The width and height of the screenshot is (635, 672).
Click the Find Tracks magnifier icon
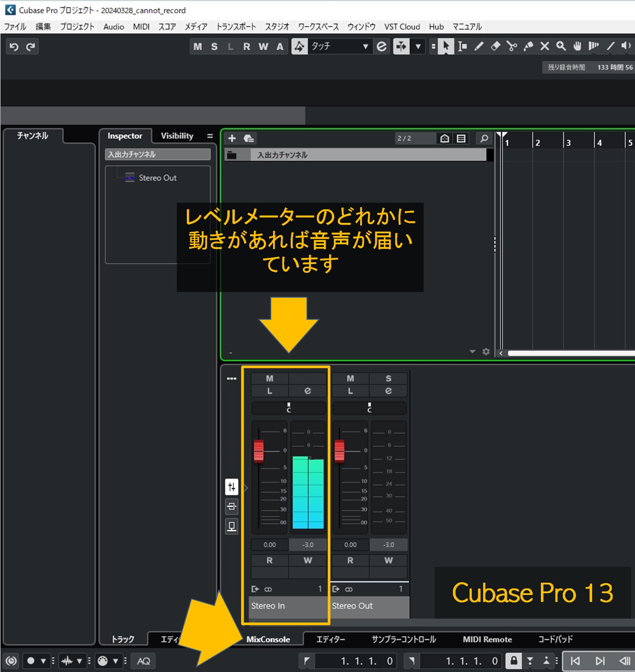click(x=484, y=139)
